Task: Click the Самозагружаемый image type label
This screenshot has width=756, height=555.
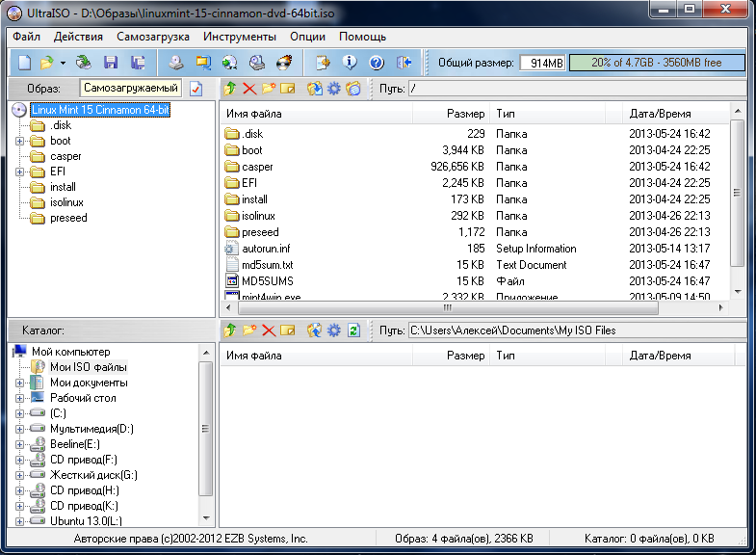Action: click(131, 89)
